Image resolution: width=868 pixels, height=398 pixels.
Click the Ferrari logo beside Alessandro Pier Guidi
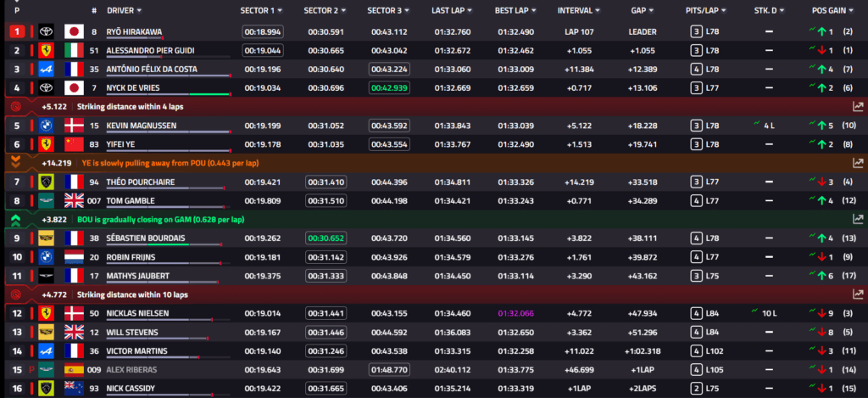[x=48, y=50]
